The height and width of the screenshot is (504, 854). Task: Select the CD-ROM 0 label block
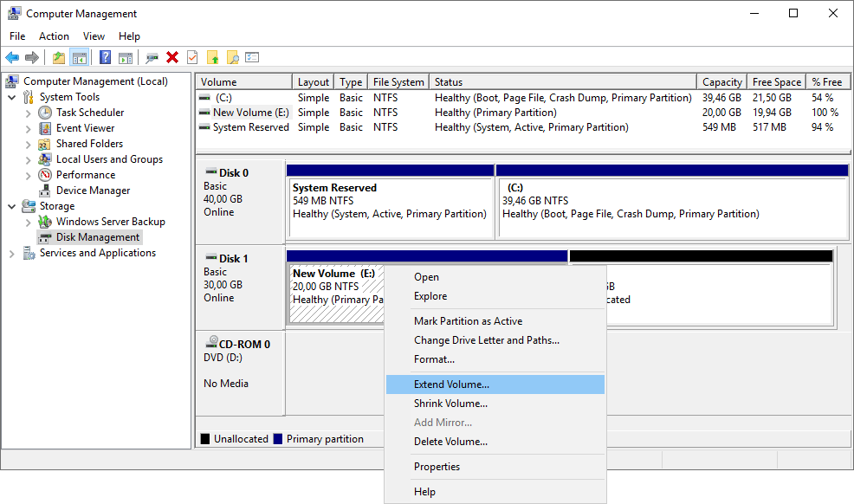240,373
